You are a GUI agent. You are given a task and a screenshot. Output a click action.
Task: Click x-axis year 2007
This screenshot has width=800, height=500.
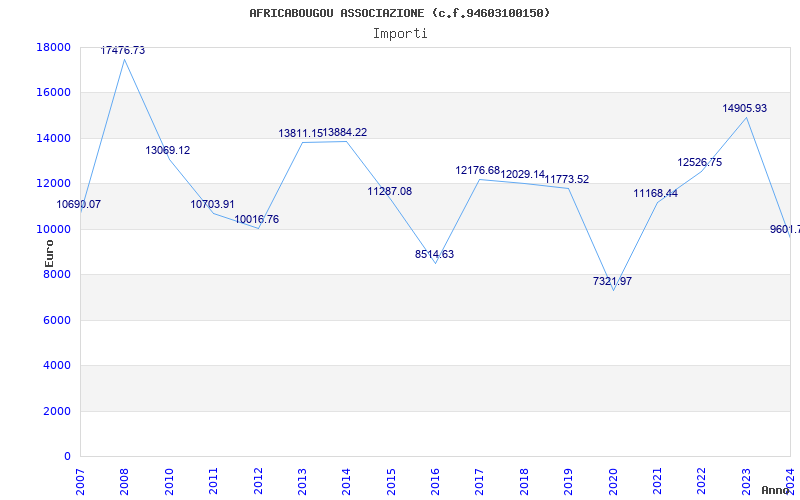click(80, 481)
